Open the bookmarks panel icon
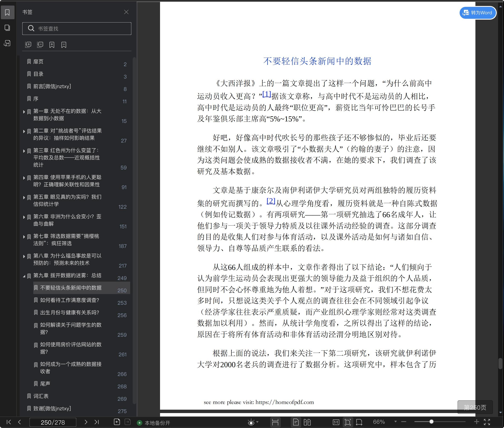 pos(7,12)
